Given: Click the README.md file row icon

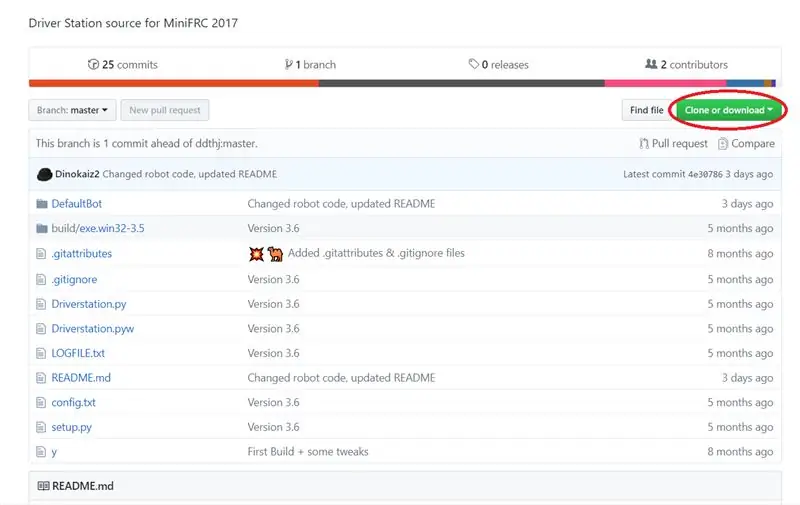Looking at the screenshot, I should (x=41, y=378).
